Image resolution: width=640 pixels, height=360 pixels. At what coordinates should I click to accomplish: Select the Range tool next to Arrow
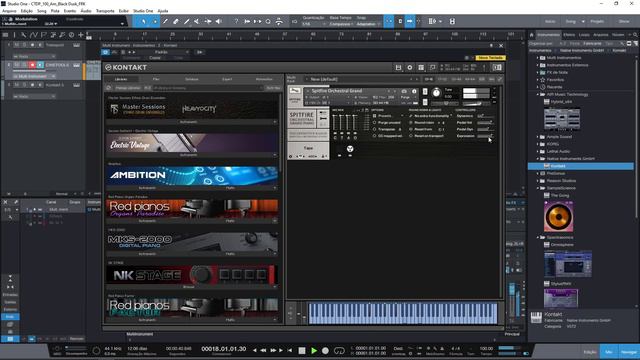click(155, 21)
